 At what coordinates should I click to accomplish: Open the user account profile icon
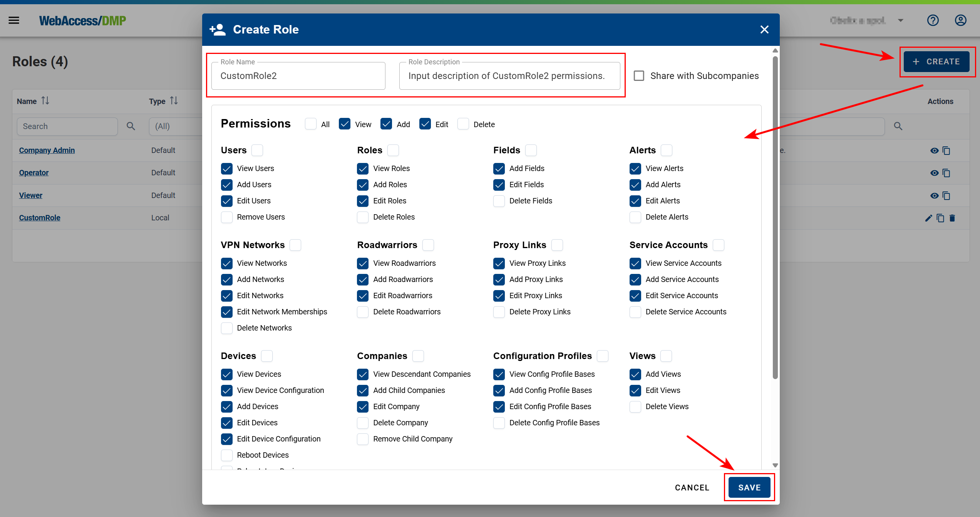coord(960,20)
